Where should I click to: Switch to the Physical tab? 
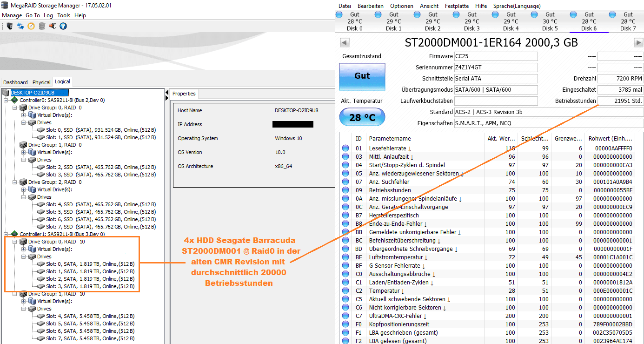41,82
